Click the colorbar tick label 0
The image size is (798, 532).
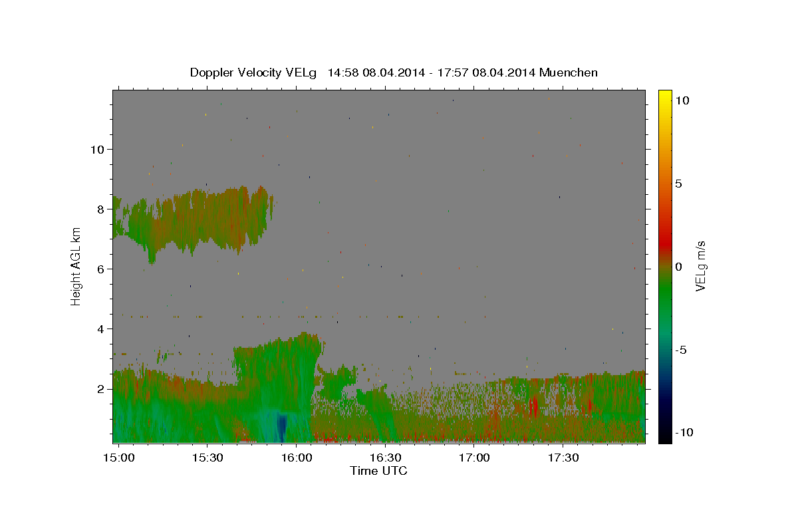(678, 267)
